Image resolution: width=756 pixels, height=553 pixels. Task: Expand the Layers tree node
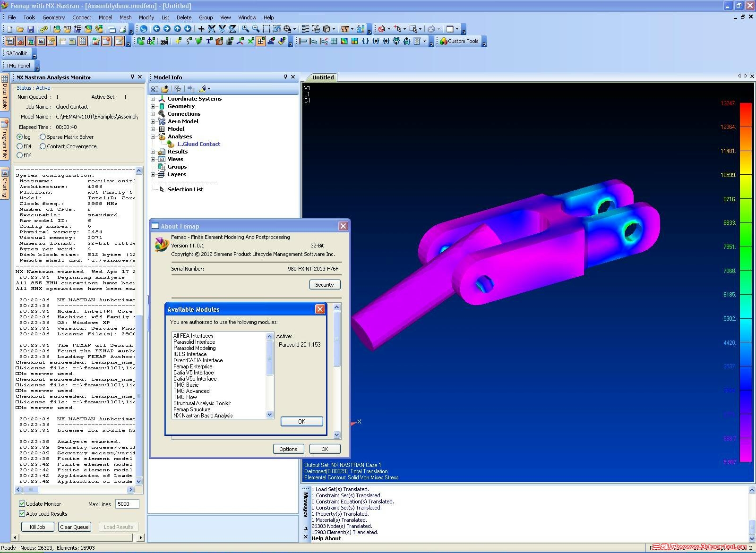coord(153,175)
